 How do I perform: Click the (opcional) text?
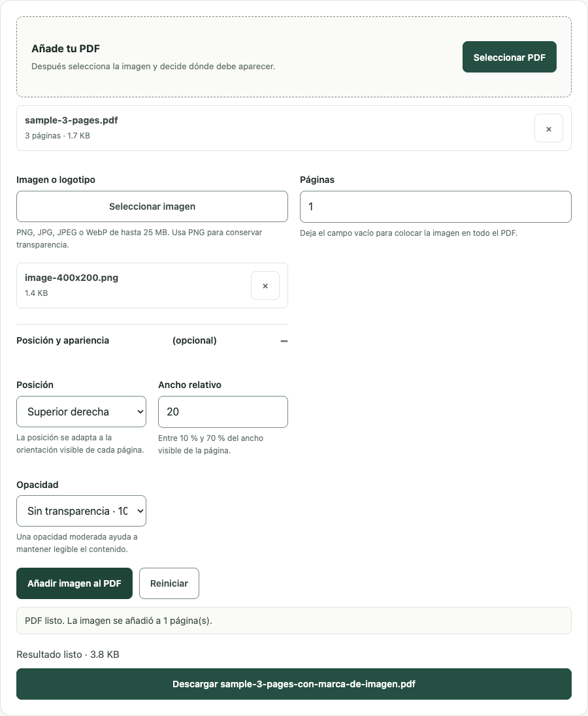pos(195,340)
